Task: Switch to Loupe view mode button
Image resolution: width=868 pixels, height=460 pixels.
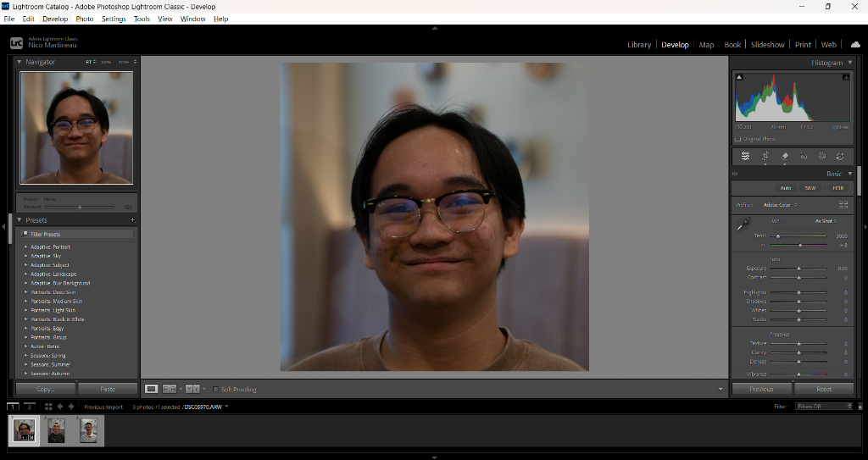Action: coord(151,389)
